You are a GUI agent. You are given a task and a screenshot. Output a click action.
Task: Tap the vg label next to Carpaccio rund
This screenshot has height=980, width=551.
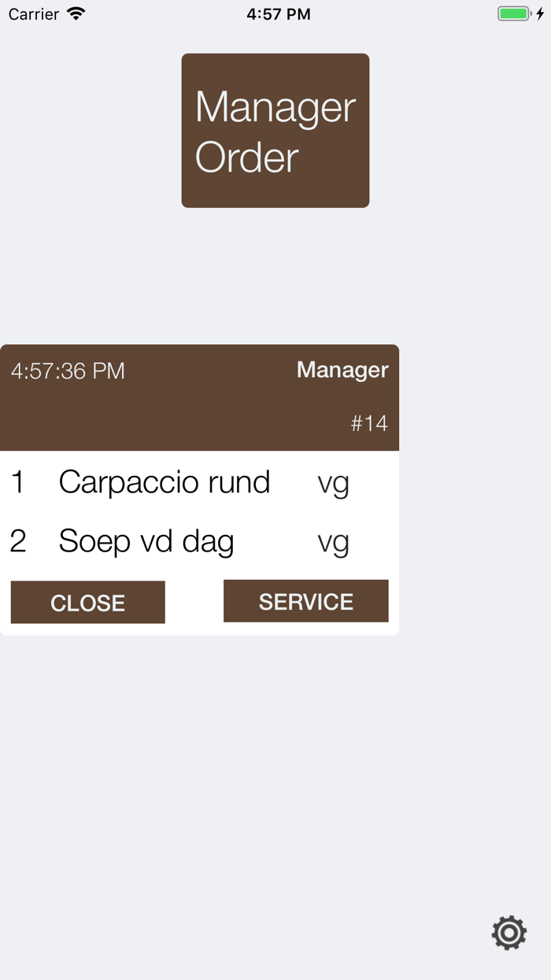click(x=334, y=484)
